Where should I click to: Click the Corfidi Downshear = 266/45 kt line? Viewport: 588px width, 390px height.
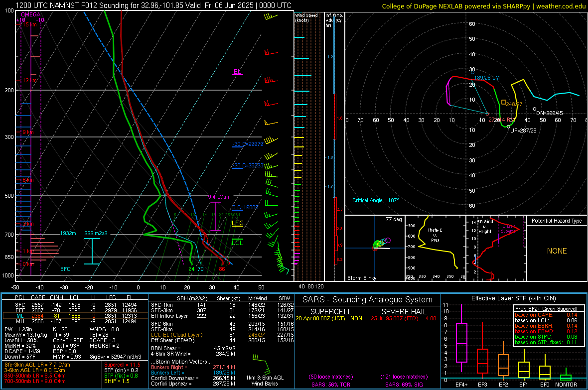coord(193,378)
